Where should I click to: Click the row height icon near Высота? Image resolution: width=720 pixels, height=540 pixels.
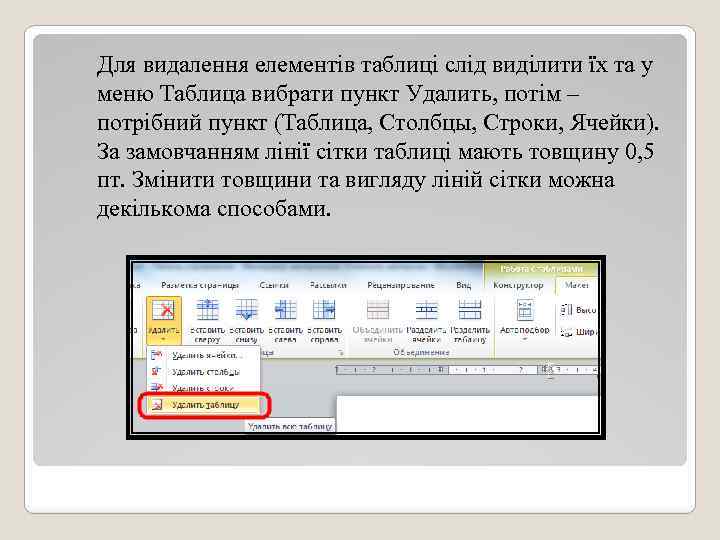click(x=566, y=310)
